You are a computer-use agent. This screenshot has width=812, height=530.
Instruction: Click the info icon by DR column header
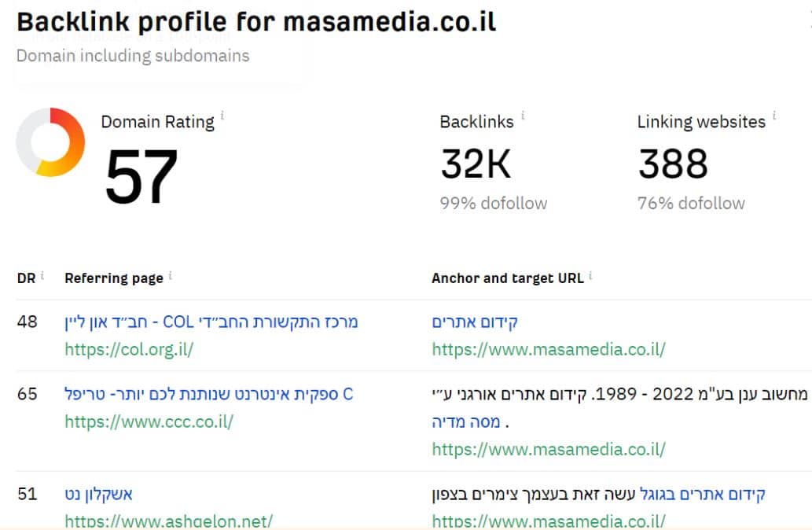click(x=42, y=275)
